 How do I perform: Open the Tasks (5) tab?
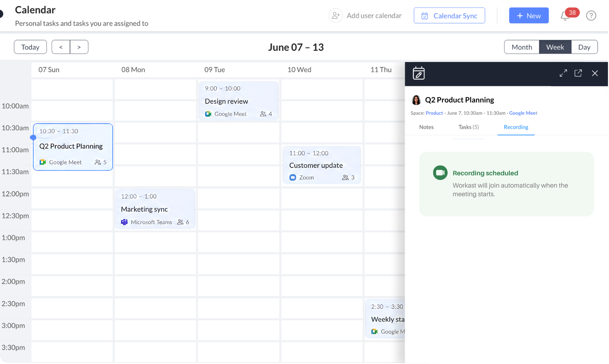(469, 127)
